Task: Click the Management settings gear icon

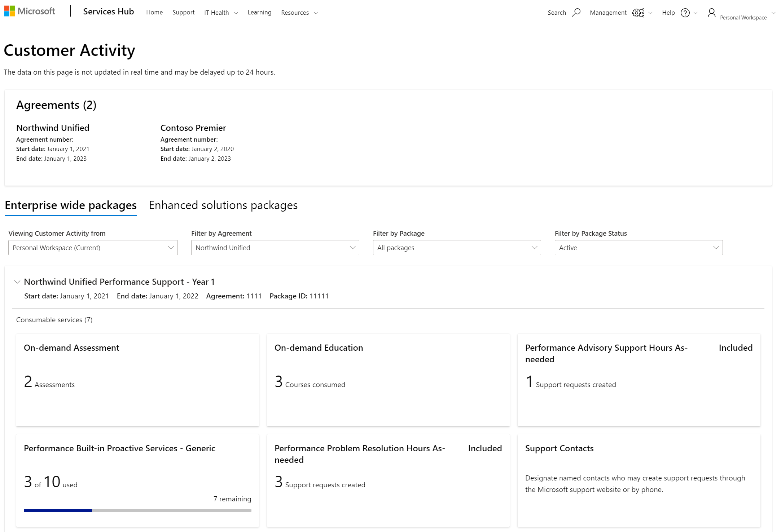Action: click(638, 13)
